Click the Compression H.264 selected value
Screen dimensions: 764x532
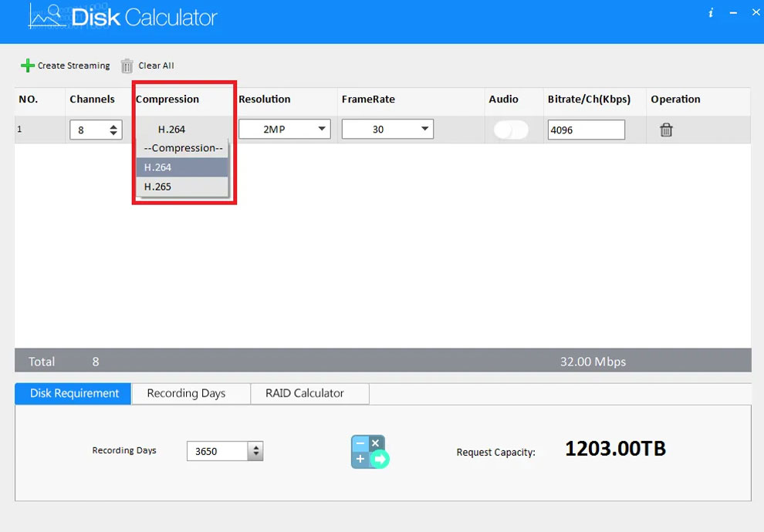point(171,130)
